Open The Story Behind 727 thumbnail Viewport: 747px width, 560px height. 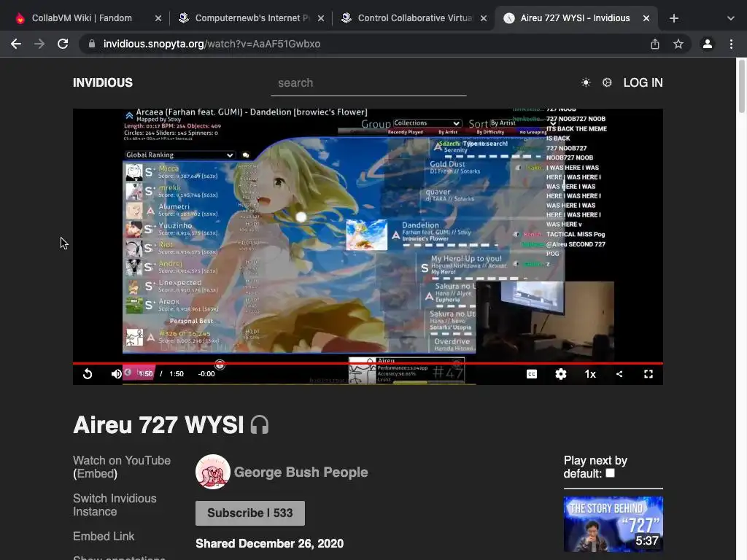click(x=613, y=524)
